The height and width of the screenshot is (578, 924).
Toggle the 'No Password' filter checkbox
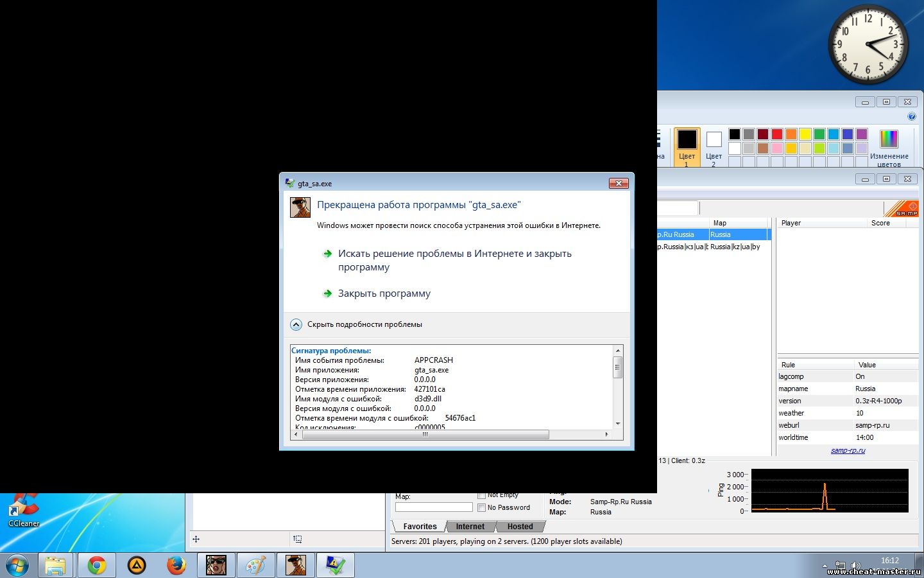tap(482, 507)
